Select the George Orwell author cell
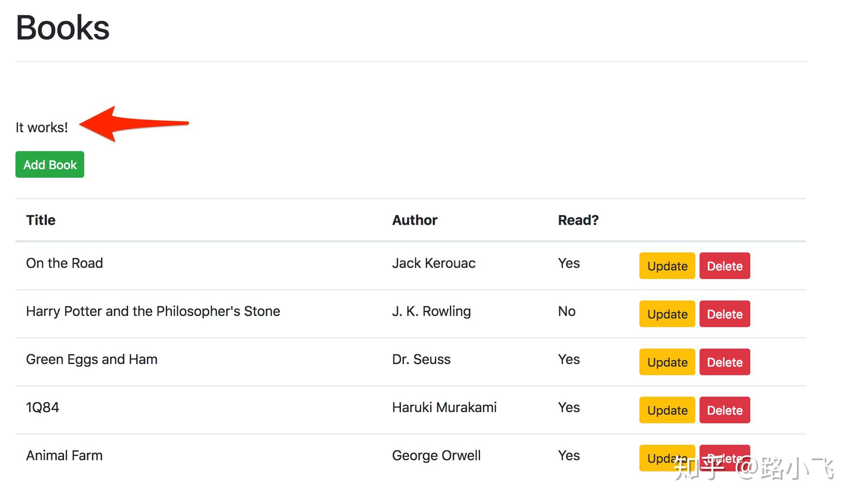 click(x=436, y=455)
